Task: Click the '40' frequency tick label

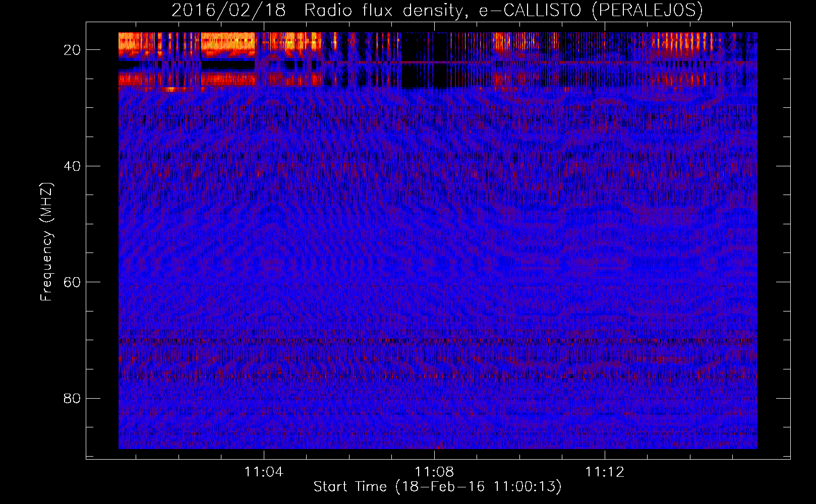Action: (72, 166)
